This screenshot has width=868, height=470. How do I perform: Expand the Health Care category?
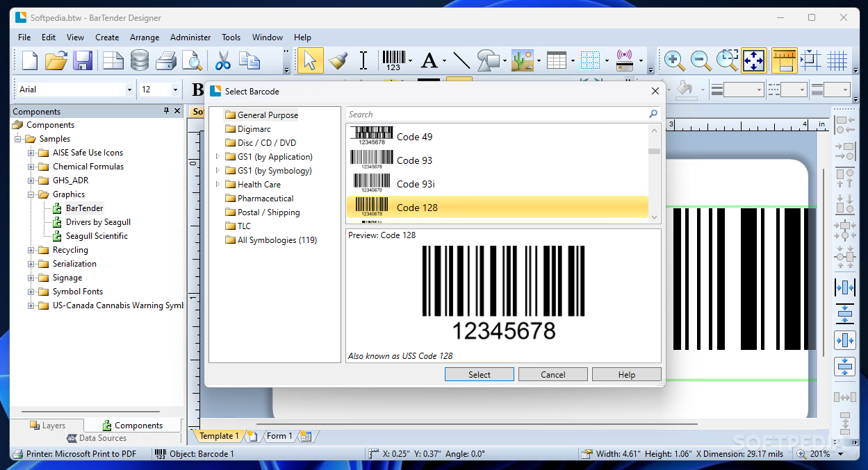point(218,185)
